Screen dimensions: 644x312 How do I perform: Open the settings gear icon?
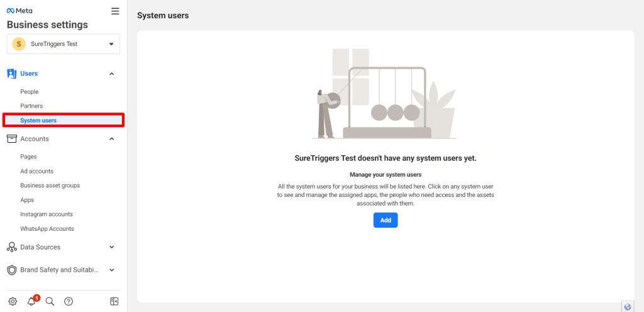click(x=13, y=301)
